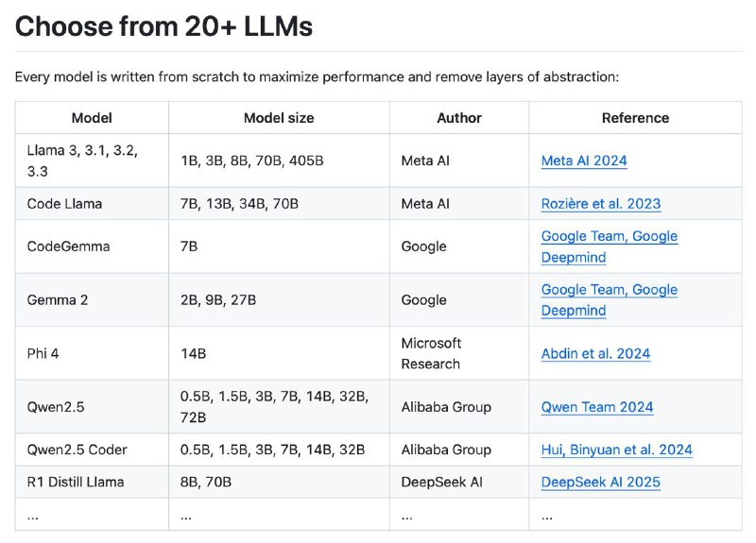756x543 pixels.
Task: Click the 'Choose from 20+ LLMs' heading
Action: 163,26
